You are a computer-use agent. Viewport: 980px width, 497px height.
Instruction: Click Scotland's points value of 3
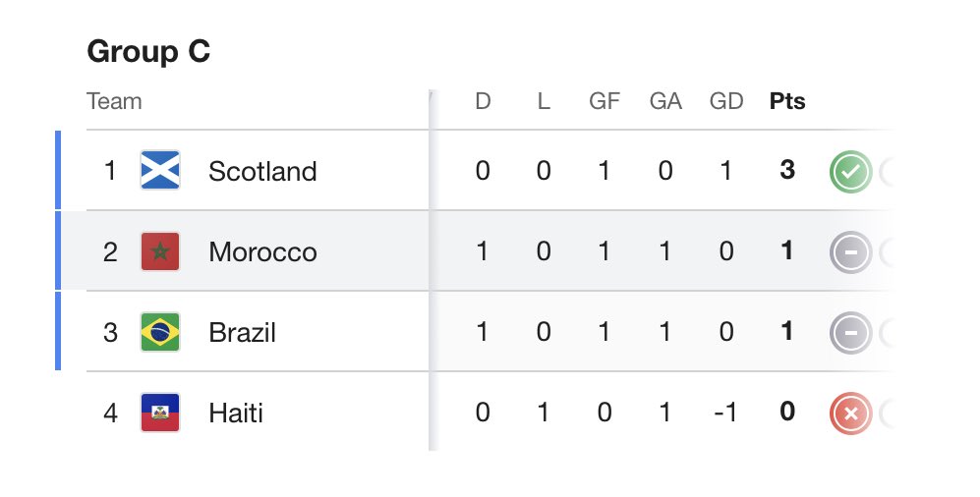point(787,170)
